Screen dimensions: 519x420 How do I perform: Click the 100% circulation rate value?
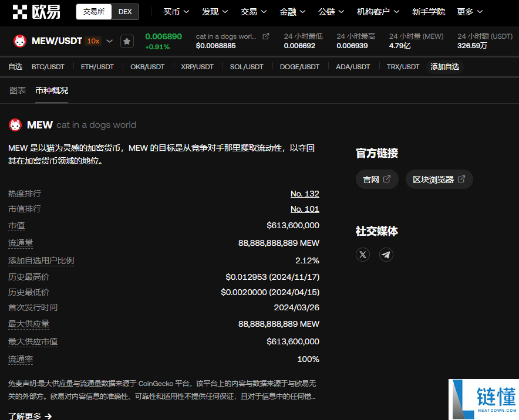click(308, 359)
